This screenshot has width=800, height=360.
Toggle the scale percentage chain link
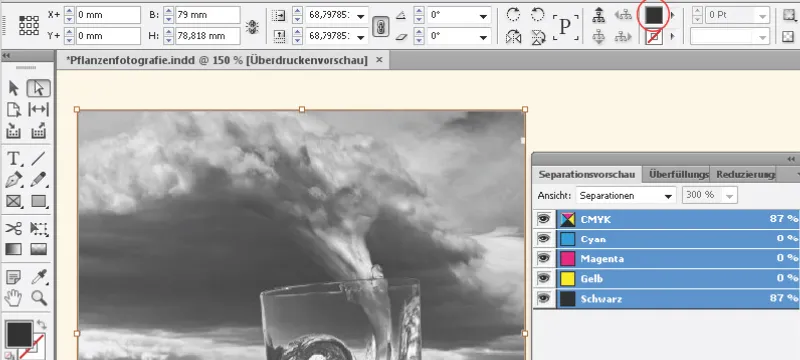pos(381,26)
